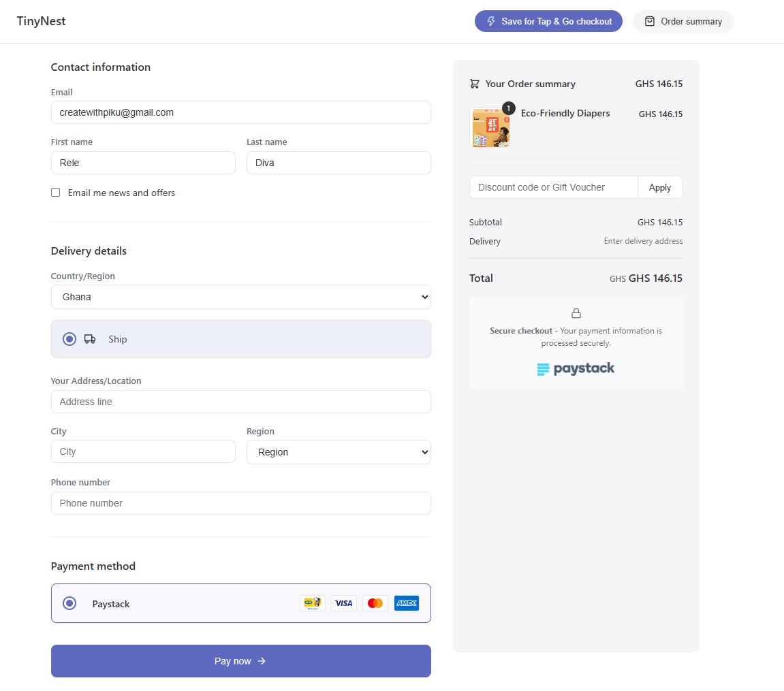Open the Region dropdown
Viewport: 784px width, 691px height.
(339, 451)
